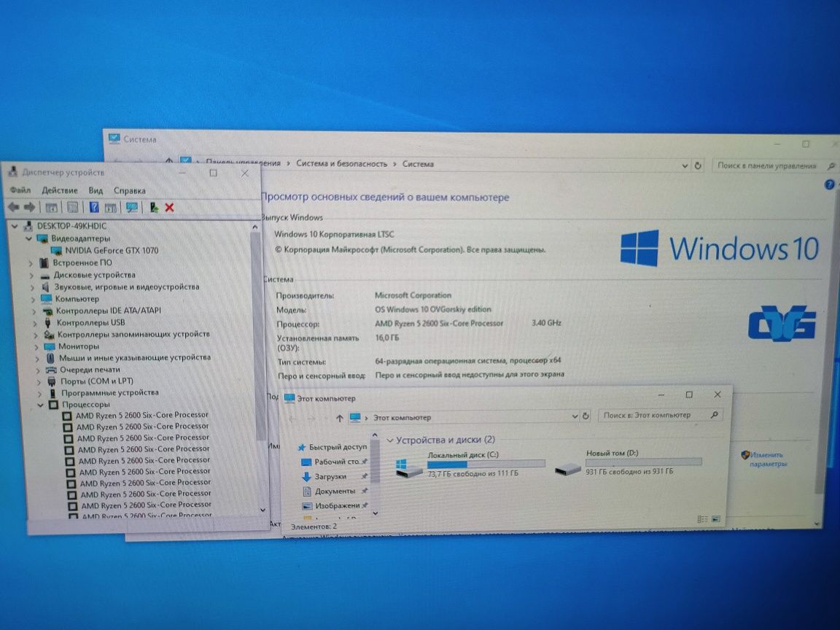The height and width of the screenshot is (630, 840).
Task: Remove the device with the red X icon
Action: point(169,208)
